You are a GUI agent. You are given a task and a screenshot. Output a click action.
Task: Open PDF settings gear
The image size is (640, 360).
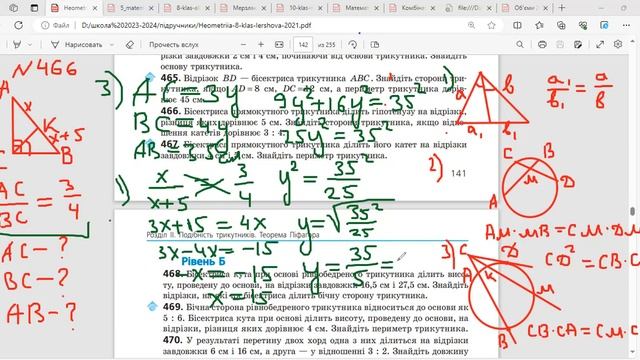pyautogui.click(x=618, y=44)
